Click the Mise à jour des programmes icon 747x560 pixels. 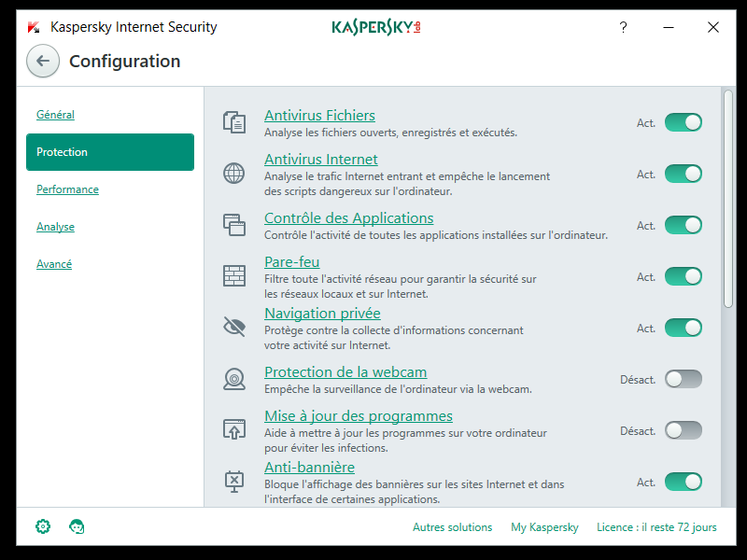click(x=234, y=429)
